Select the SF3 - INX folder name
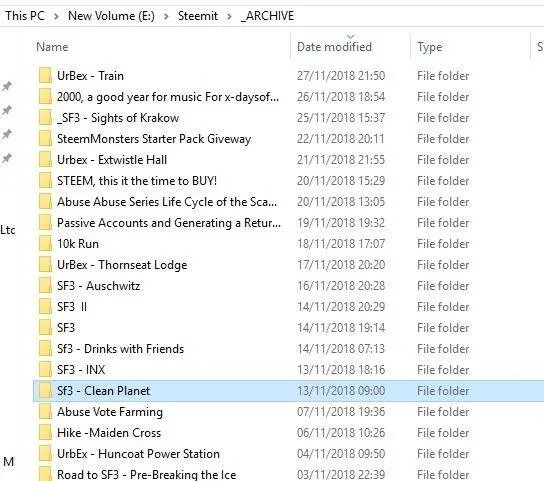This screenshot has width=544, height=481. [81, 370]
